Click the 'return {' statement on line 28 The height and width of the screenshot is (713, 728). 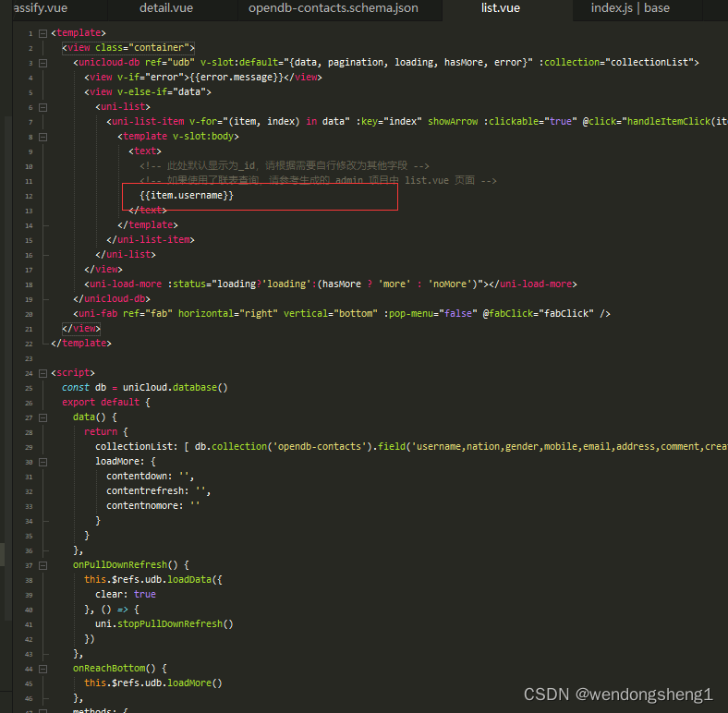point(106,432)
